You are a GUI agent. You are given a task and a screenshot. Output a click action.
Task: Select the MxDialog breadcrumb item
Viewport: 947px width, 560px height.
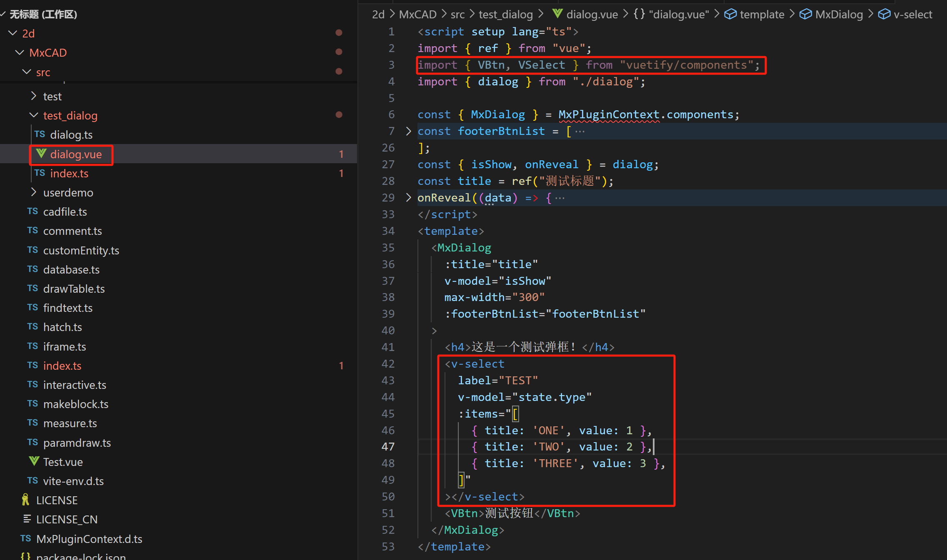pyautogui.click(x=839, y=14)
